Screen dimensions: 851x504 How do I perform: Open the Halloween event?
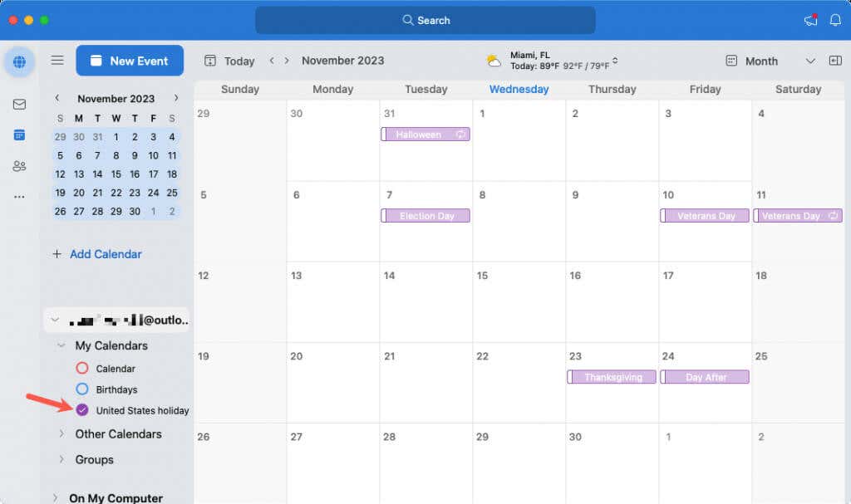(x=425, y=134)
